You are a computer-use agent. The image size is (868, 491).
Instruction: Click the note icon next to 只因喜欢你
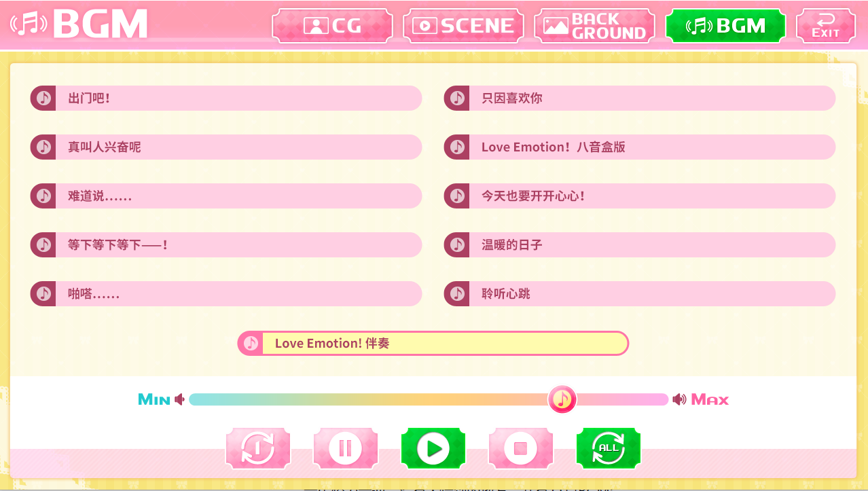(457, 98)
